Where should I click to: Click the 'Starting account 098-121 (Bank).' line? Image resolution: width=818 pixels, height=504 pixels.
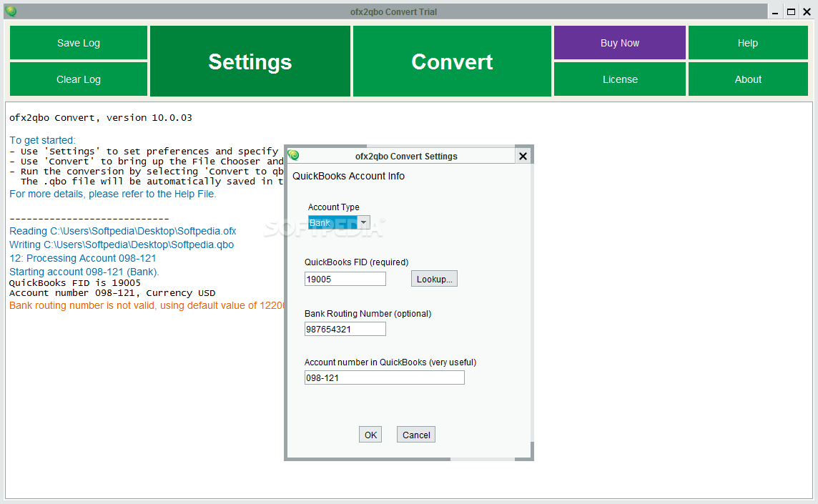click(x=84, y=272)
